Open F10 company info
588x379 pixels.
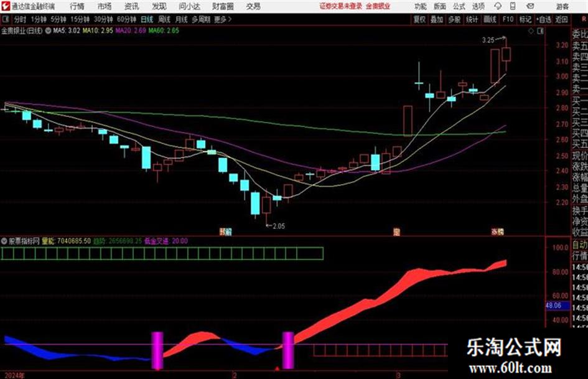click(508, 19)
